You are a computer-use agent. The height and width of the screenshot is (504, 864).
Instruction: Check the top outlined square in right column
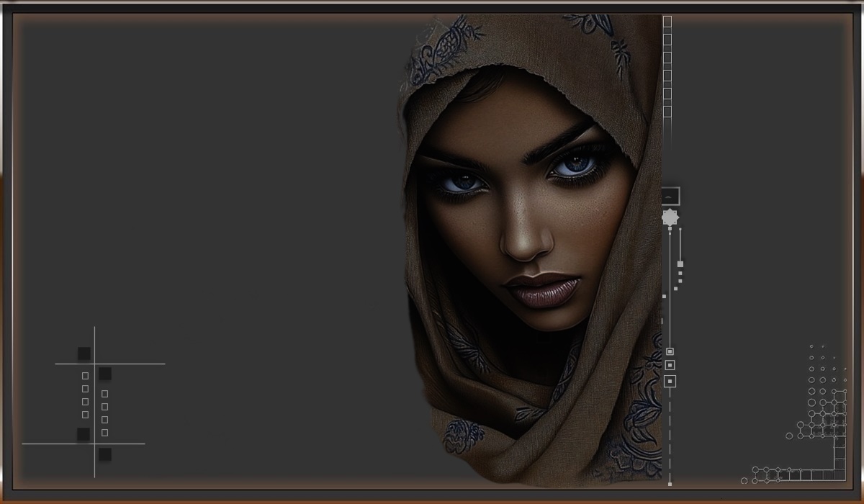tap(105, 394)
